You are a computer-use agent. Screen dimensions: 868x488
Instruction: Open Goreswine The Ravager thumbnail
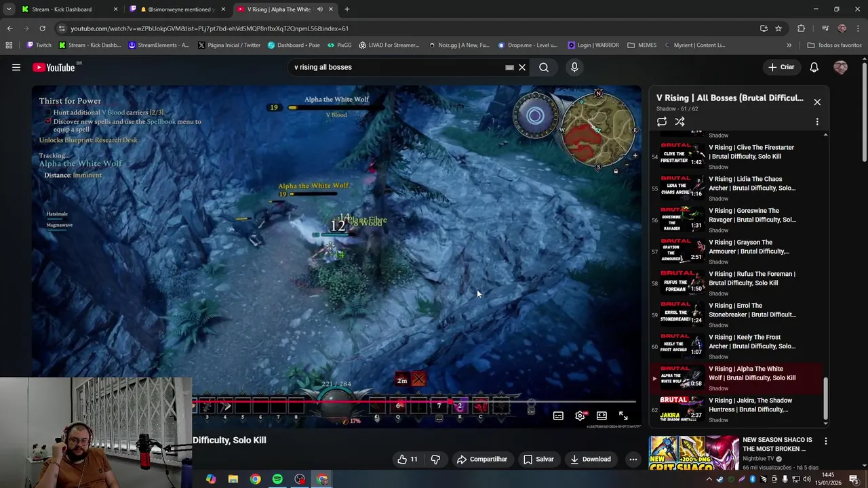coord(682,220)
